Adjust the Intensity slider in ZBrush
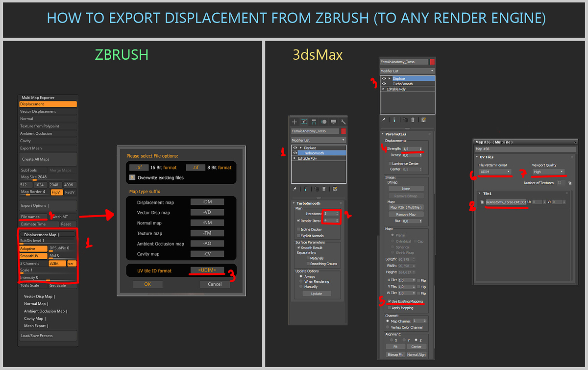The height and width of the screenshot is (370, 588). (48, 279)
